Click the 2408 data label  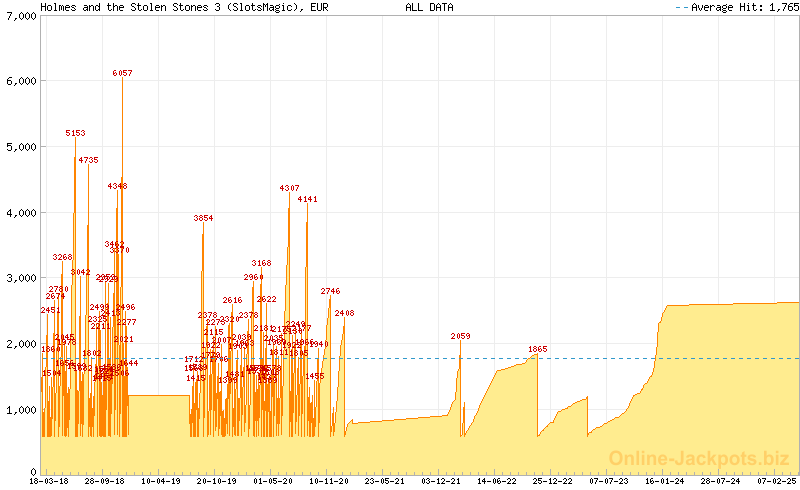pos(344,313)
